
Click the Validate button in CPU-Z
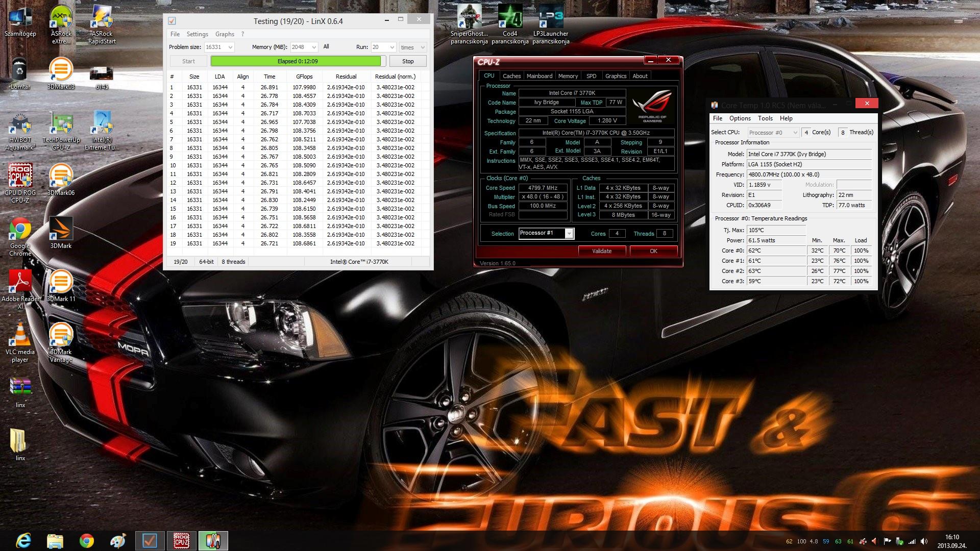[x=602, y=251]
